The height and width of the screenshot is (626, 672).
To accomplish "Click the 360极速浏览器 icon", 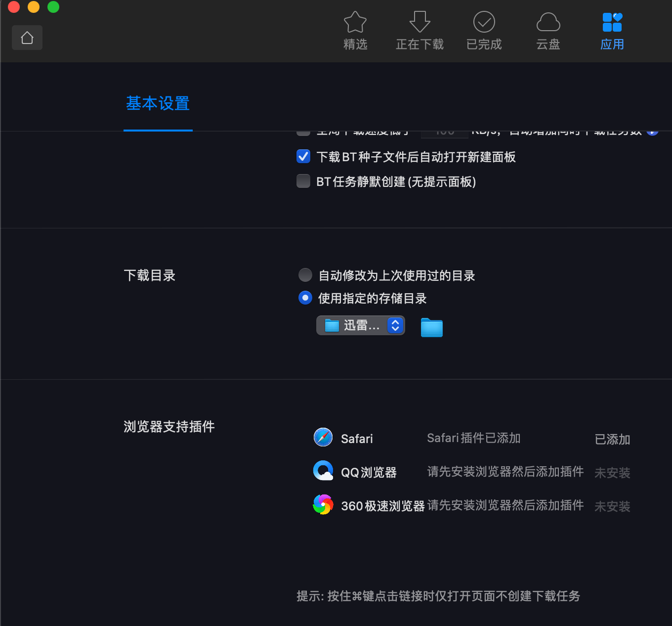I will 323,504.
